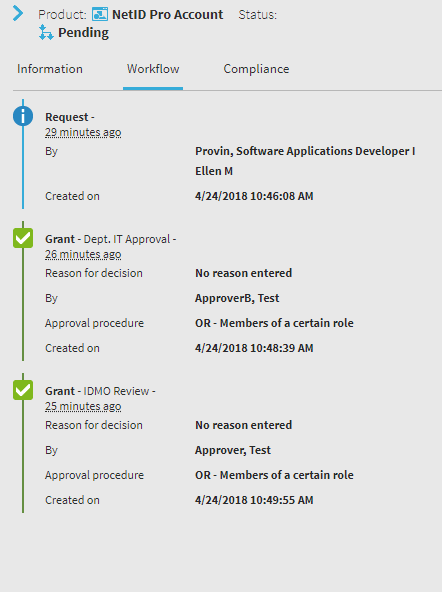Click the NetID Pro Account product name

[x=168, y=14]
